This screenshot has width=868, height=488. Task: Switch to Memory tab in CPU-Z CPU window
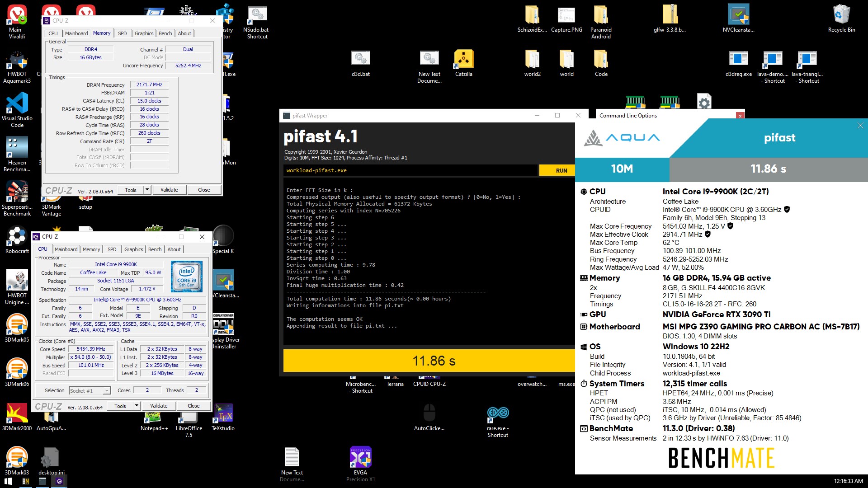pyautogui.click(x=91, y=249)
